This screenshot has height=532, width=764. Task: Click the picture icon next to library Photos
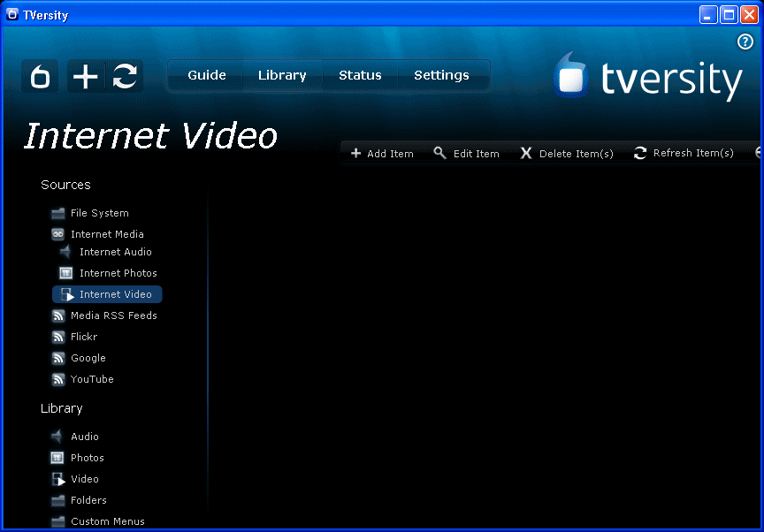click(57, 458)
